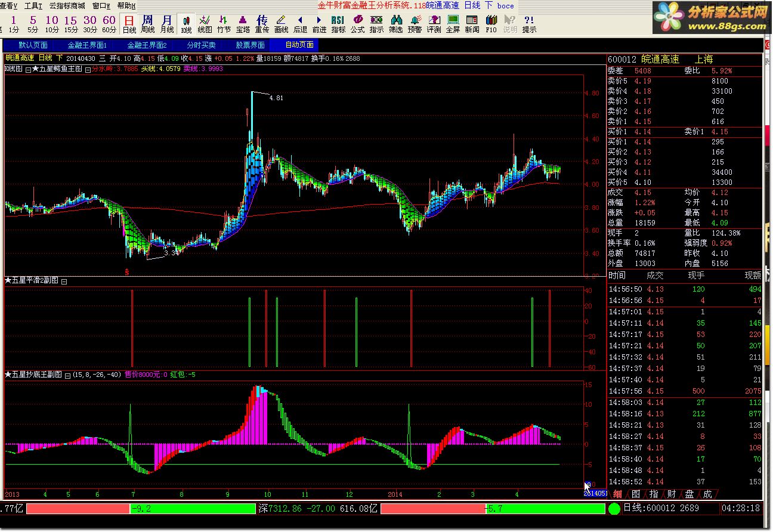Click the 买价4 4.11 order row

pyautogui.click(x=684, y=172)
